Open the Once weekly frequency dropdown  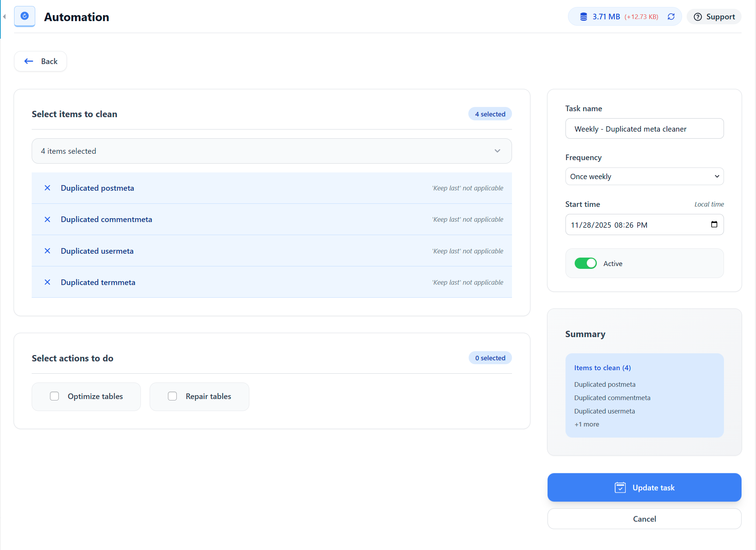pos(644,176)
